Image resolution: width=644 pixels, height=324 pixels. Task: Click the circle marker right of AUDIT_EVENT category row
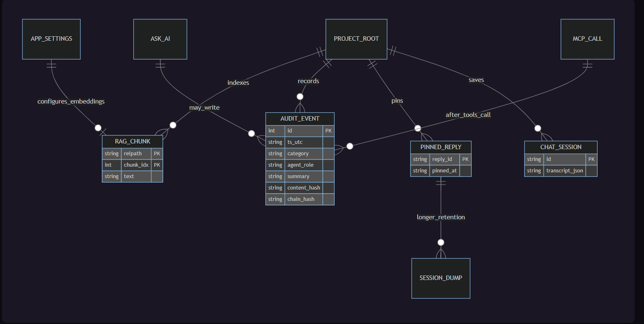(x=350, y=146)
